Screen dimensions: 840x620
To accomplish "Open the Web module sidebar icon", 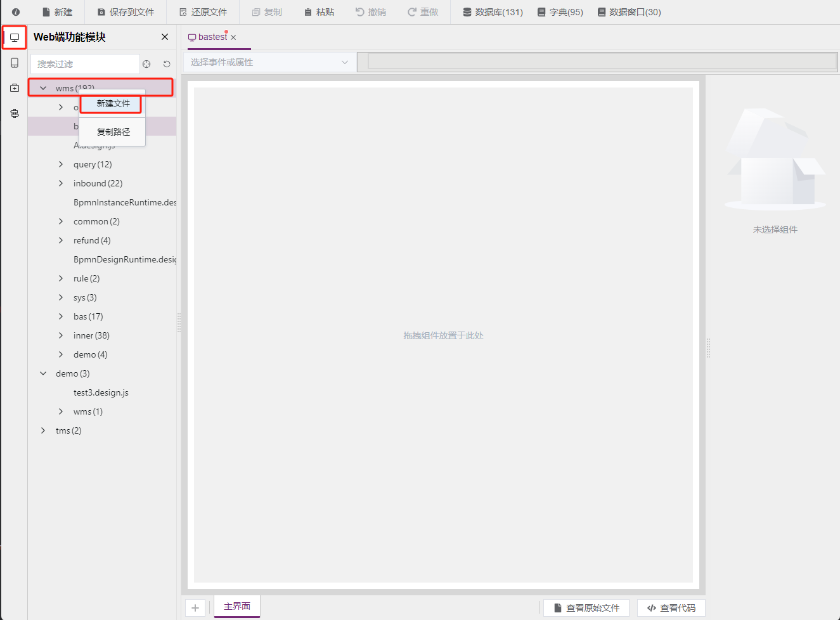I will click(x=15, y=37).
